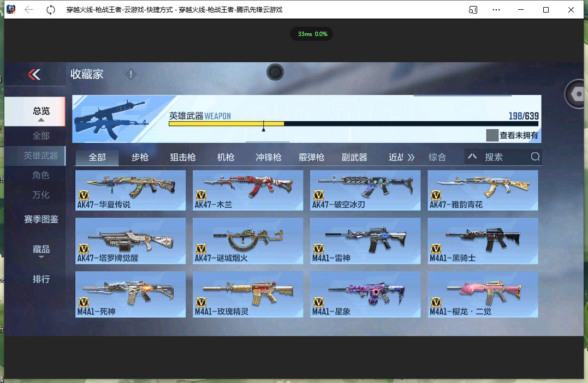588x383 pixels.
Task: Open 排行 in the left sidebar
Action: point(41,279)
